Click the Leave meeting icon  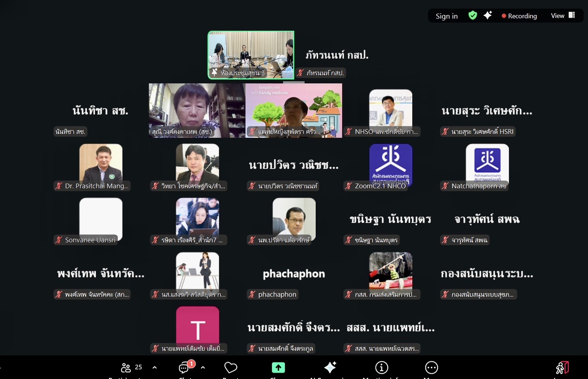[x=562, y=368]
